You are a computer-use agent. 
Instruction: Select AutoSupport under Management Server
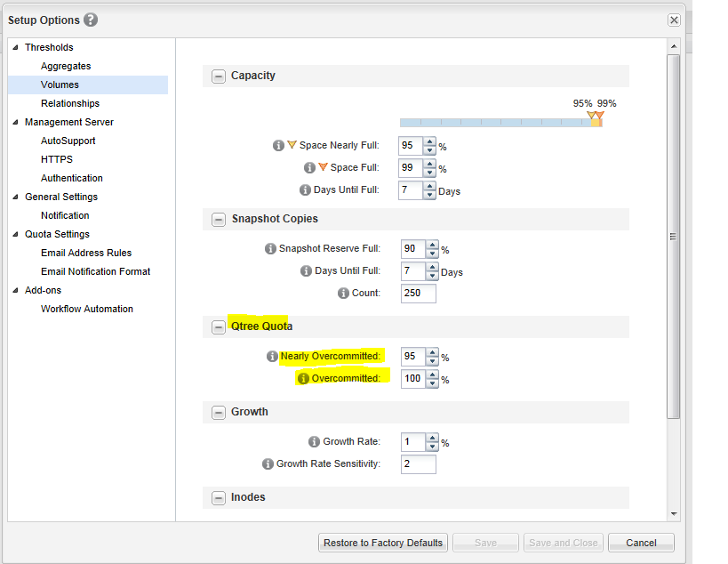68,141
